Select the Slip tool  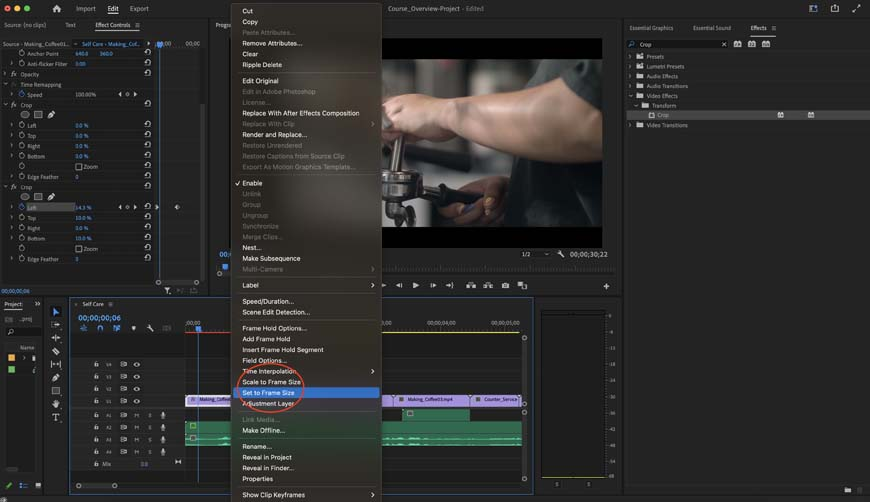55,364
